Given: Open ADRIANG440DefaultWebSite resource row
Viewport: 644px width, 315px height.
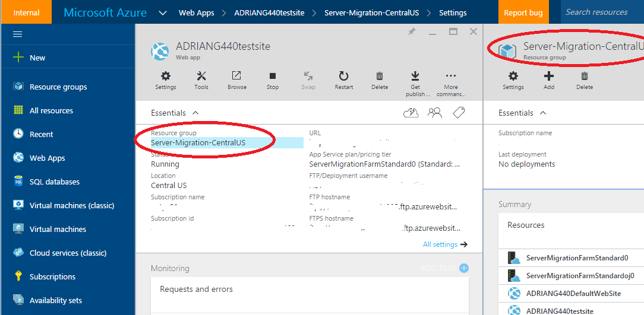Looking at the screenshot, I should (572, 293).
